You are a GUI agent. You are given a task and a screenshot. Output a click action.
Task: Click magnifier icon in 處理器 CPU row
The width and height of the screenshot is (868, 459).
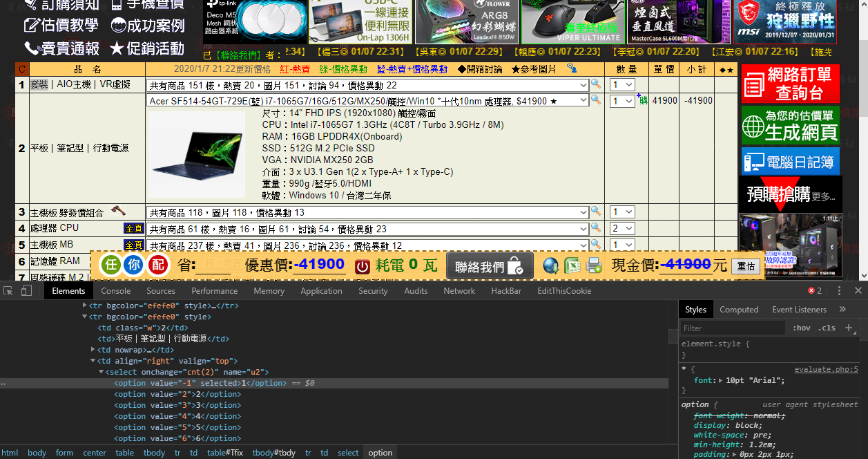595,228
